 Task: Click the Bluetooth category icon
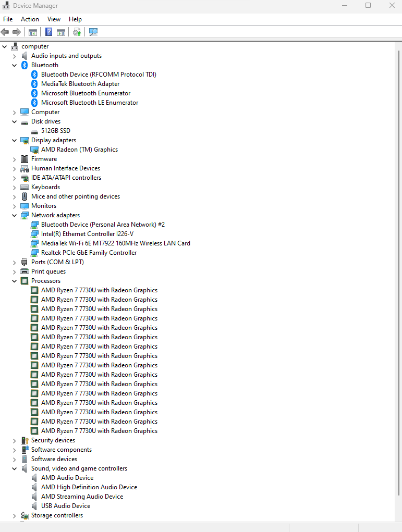click(x=25, y=65)
